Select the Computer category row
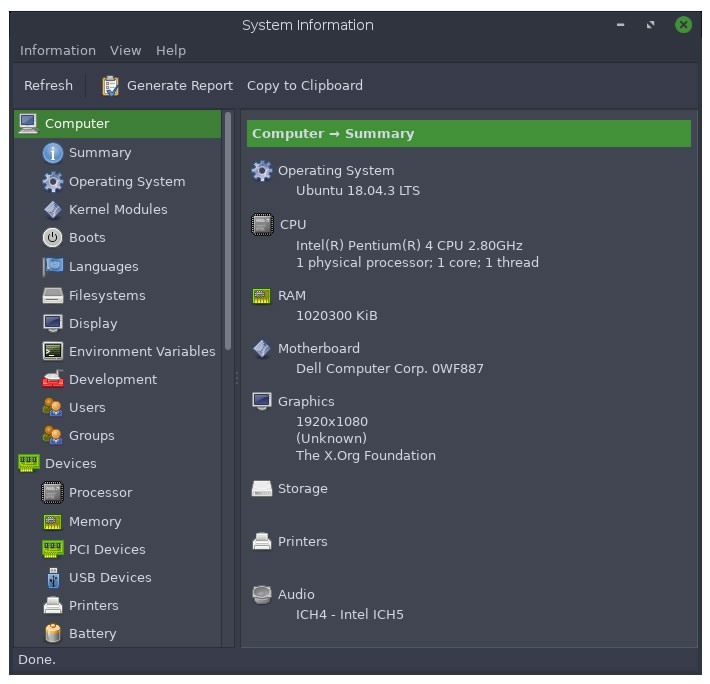Screen dimensions: 710x684 click(x=118, y=124)
